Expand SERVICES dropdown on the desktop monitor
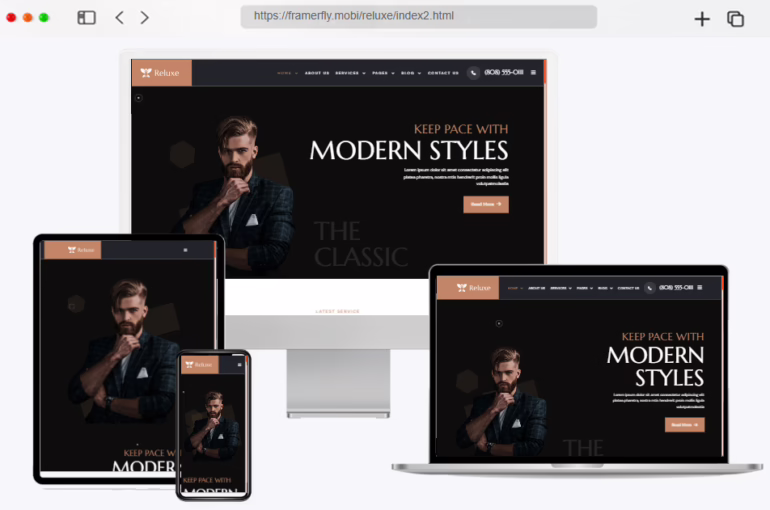Screen dimensions: 770x510 [x=350, y=73]
